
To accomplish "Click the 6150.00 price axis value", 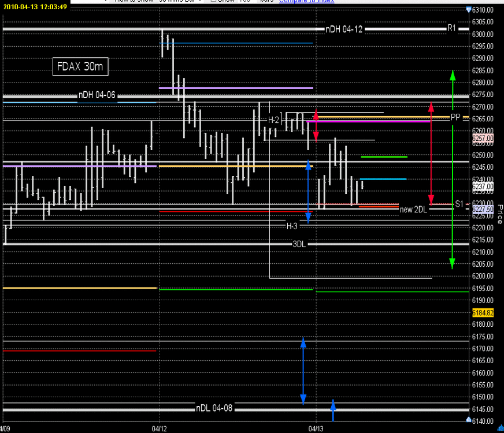I will click(x=483, y=397).
